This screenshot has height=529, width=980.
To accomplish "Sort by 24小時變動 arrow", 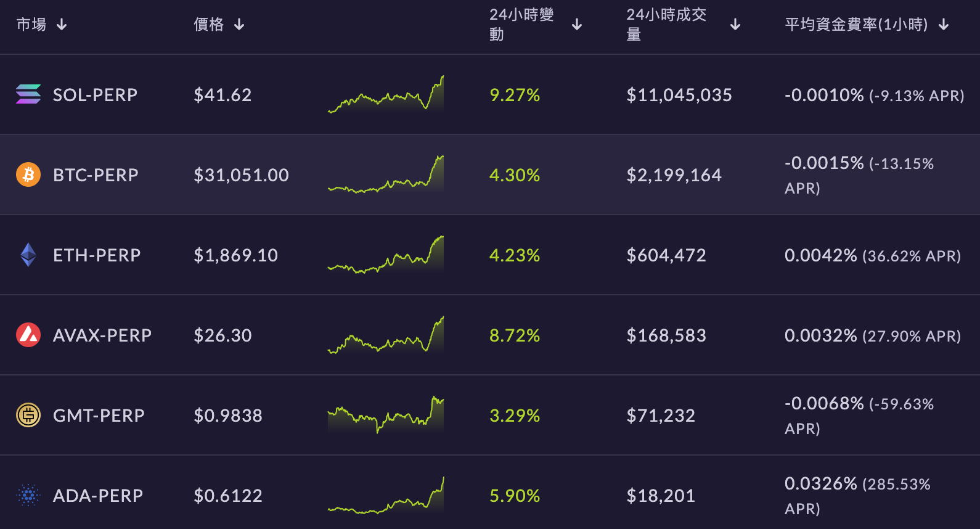I will click(x=577, y=25).
